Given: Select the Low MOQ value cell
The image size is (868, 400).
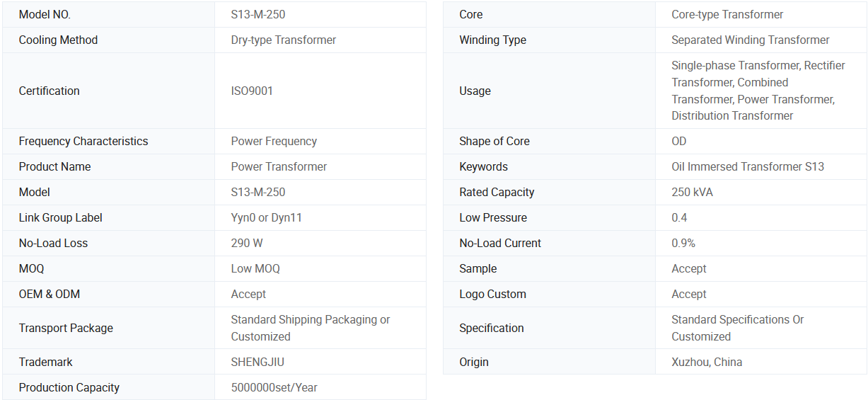Looking at the screenshot, I should [x=255, y=268].
